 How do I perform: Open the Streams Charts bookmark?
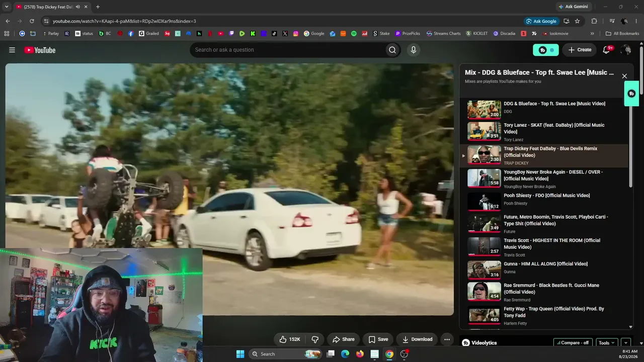pyautogui.click(x=443, y=34)
